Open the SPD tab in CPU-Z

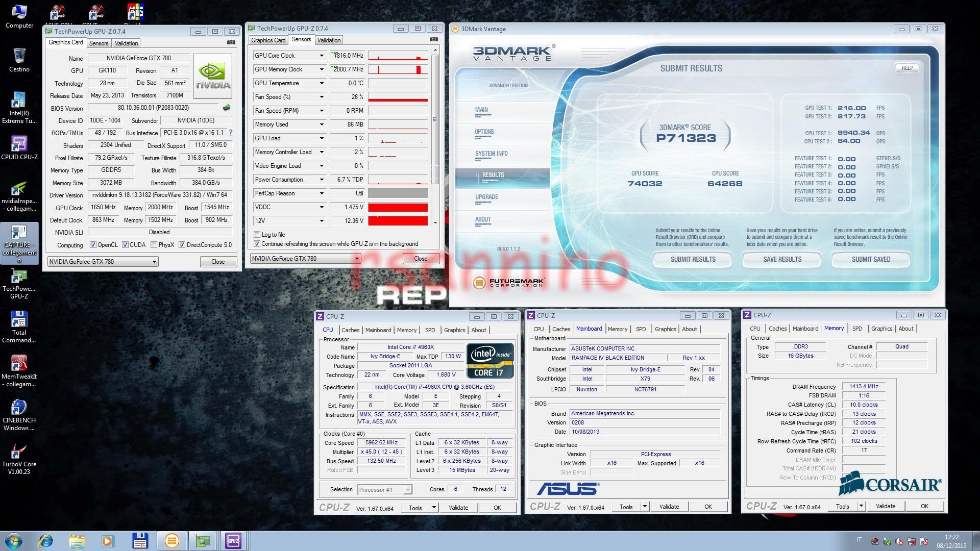[x=430, y=330]
